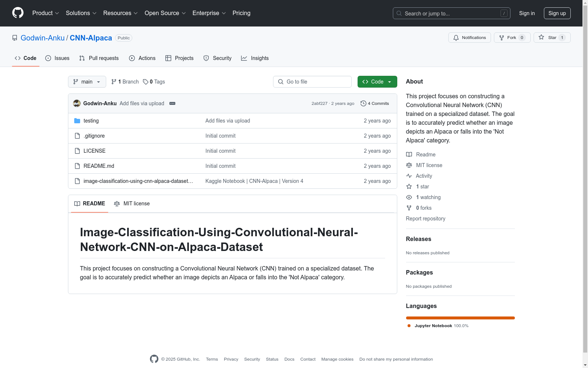
Task: Focus the Search or jump to field
Action: coord(452,13)
